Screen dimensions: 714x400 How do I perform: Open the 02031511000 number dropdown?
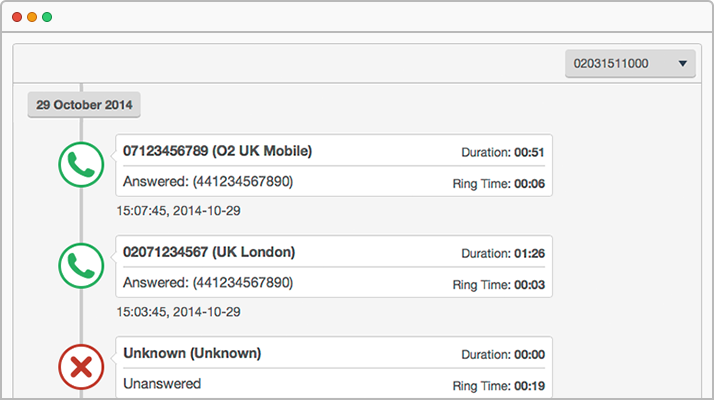pos(630,63)
